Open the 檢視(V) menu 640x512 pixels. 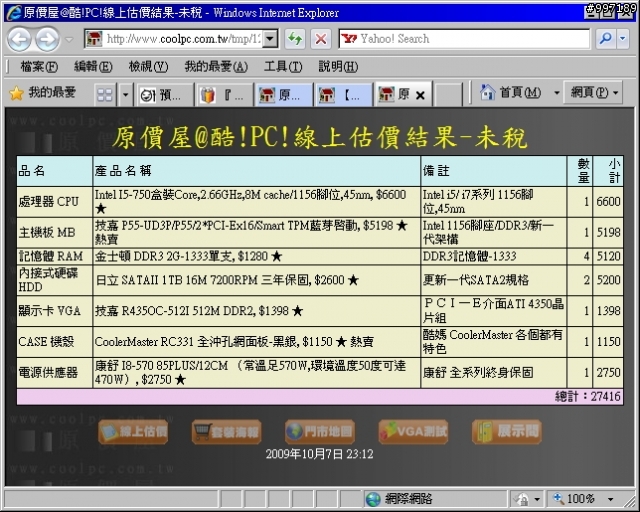(x=148, y=66)
